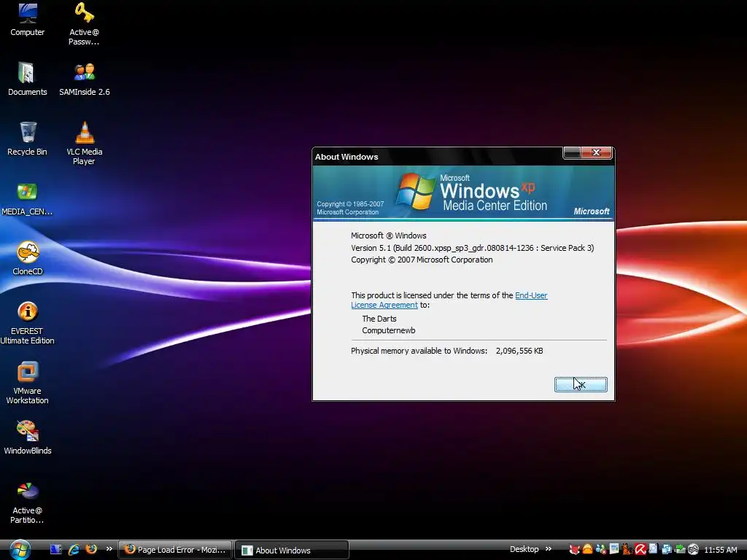Viewport: 747px width, 560px height.
Task: Select the Documents desktop icon
Action: [x=27, y=79]
